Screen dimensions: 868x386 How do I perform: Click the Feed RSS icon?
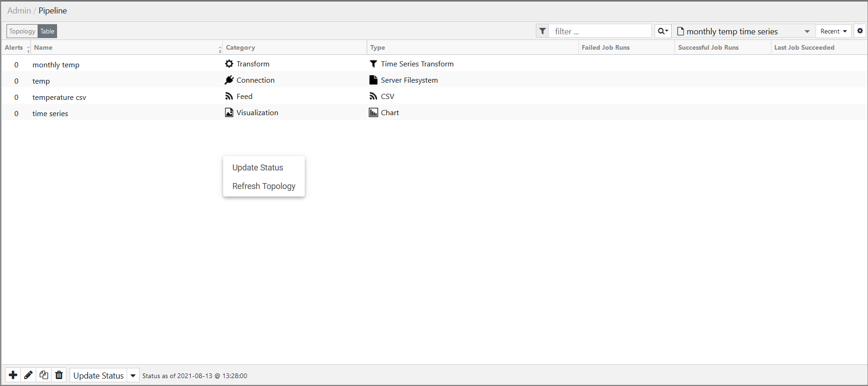click(229, 96)
